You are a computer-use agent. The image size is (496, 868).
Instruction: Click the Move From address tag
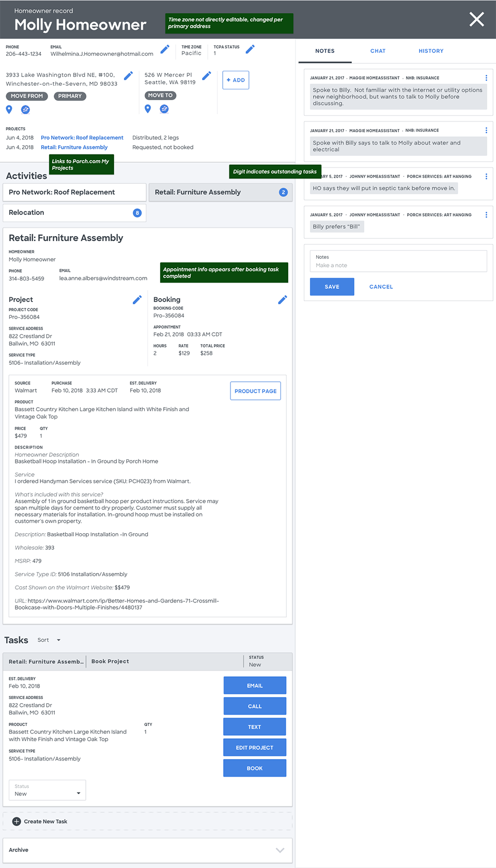pyautogui.click(x=27, y=96)
